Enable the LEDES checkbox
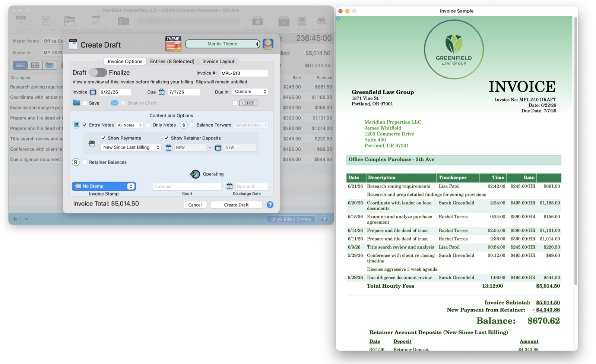This screenshot has width=596, height=364. (x=235, y=103)
